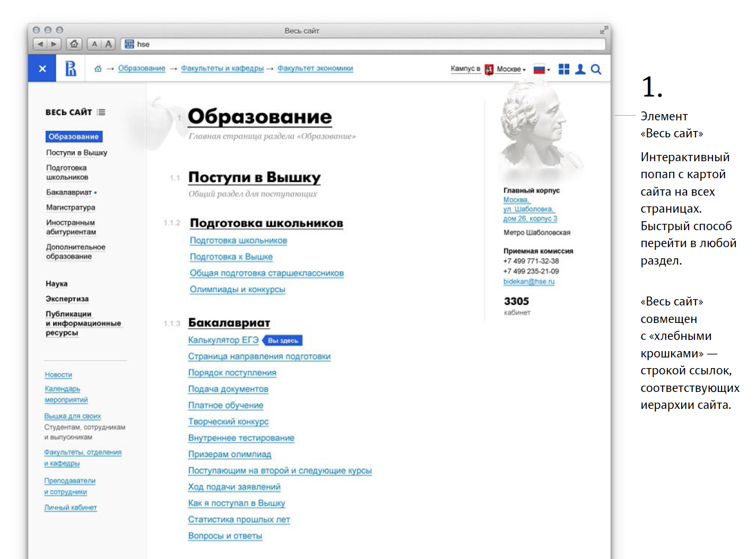Open Вышка для своих link

73,416
